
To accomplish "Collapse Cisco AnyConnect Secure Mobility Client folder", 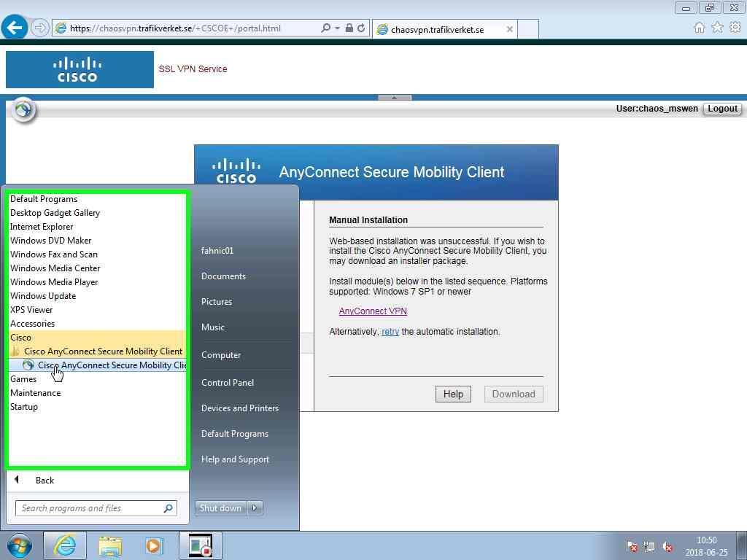I will click(x=97, y=351).
